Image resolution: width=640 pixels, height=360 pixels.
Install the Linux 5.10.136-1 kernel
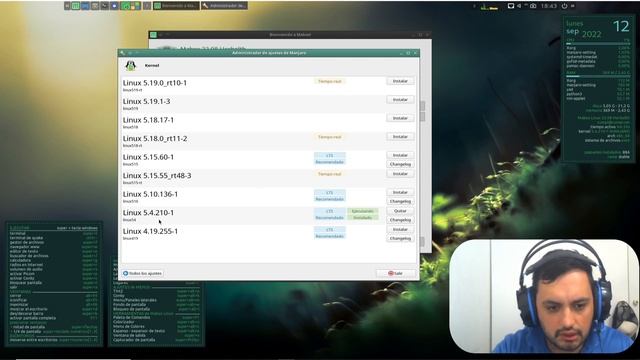coord(400,192)
